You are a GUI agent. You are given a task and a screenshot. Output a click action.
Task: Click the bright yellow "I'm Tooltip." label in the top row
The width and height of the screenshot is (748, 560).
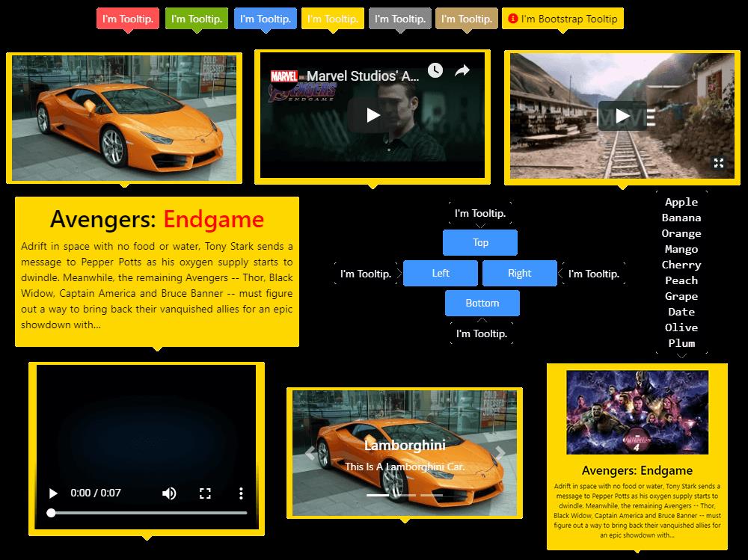point(333,19)
